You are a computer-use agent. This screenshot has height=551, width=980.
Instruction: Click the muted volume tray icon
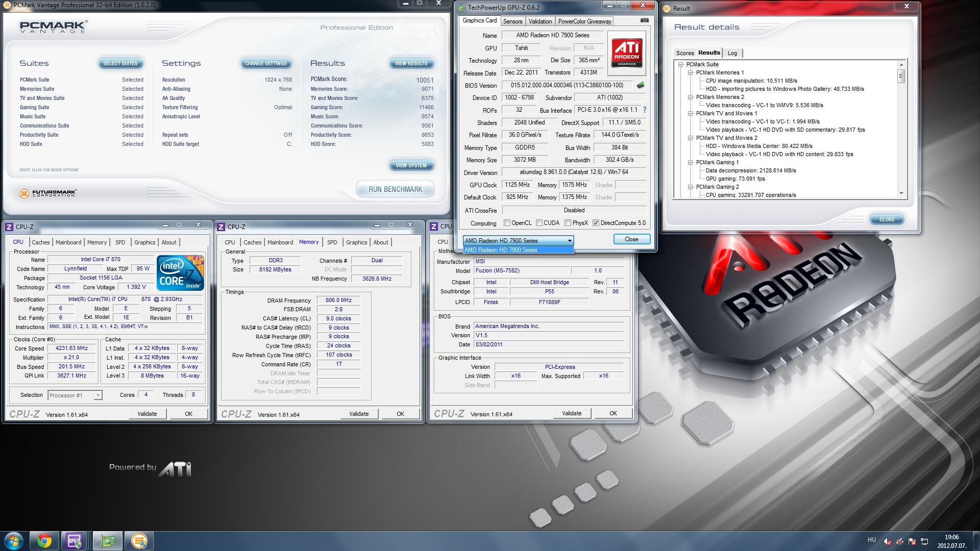pos(888,541)
